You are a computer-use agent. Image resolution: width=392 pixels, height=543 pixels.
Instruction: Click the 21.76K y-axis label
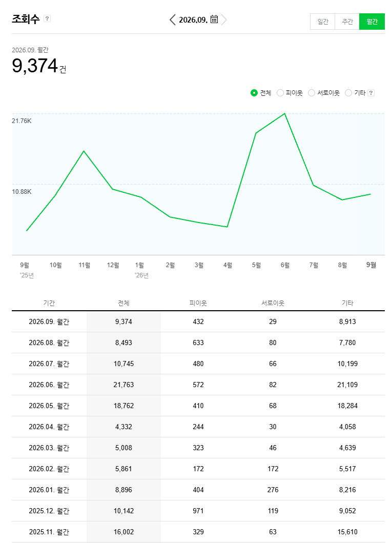click(x=22, y=121)
